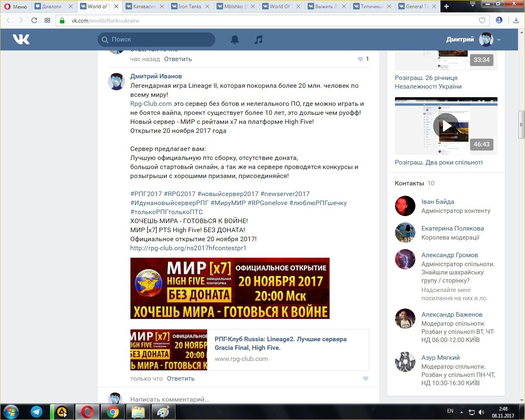Open Розіграш. Два роки спільноті title
Viewport: 525px width, 420px height.
click(438, 162)
